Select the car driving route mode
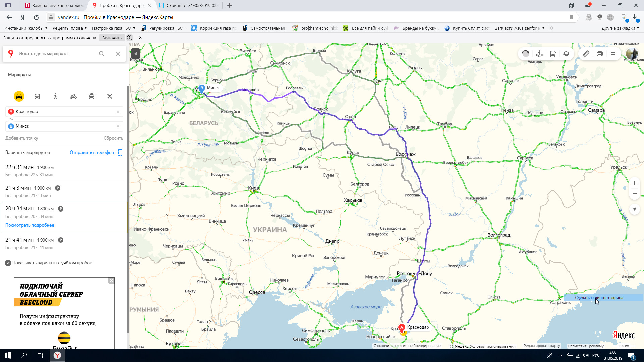Screen dimensions: 644x362 point(19,97)
